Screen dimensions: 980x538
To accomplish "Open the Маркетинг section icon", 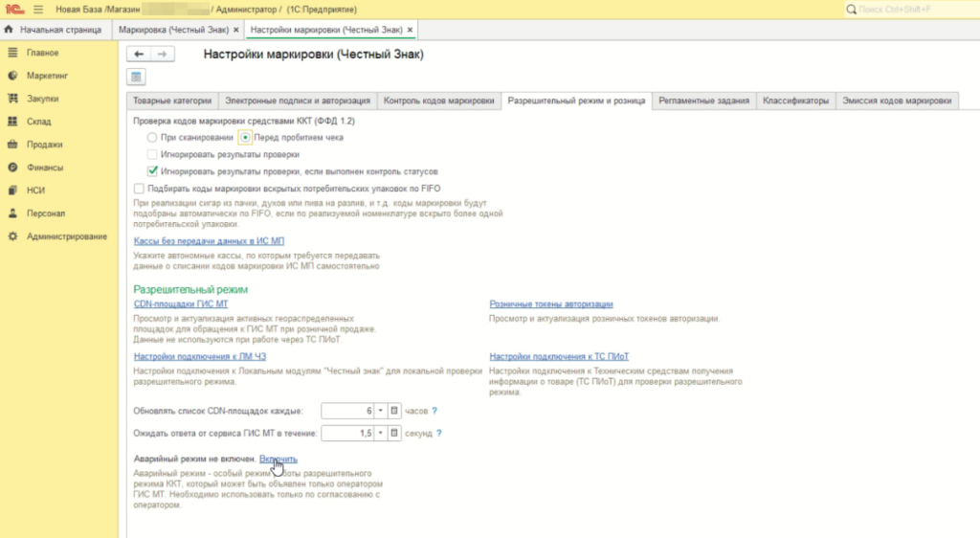I will click(x=12, y=76).
